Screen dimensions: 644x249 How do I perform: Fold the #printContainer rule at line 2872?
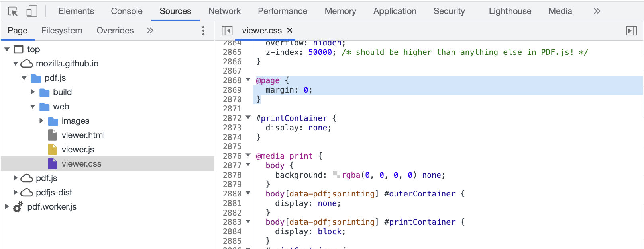248,118
